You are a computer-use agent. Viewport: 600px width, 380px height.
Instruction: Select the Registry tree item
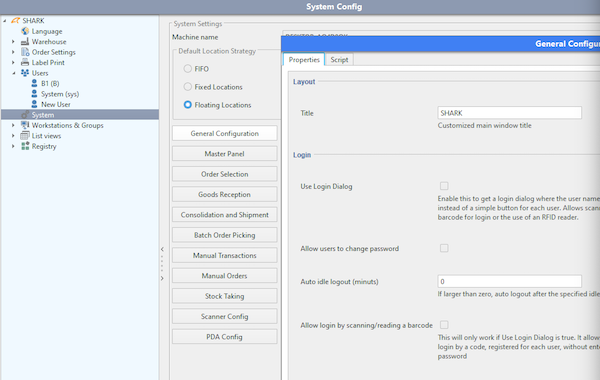[x=44, y=146]
